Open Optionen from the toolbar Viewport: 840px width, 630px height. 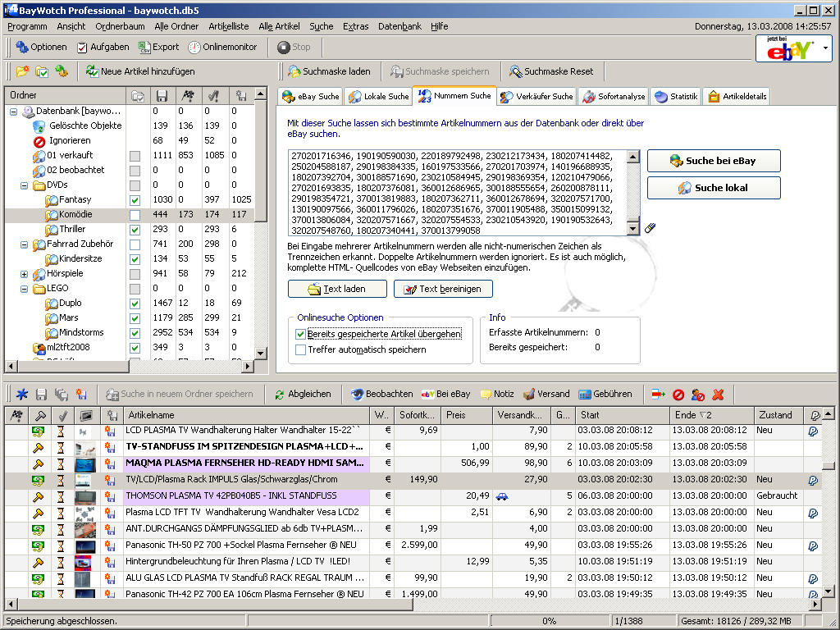[41, 47]
